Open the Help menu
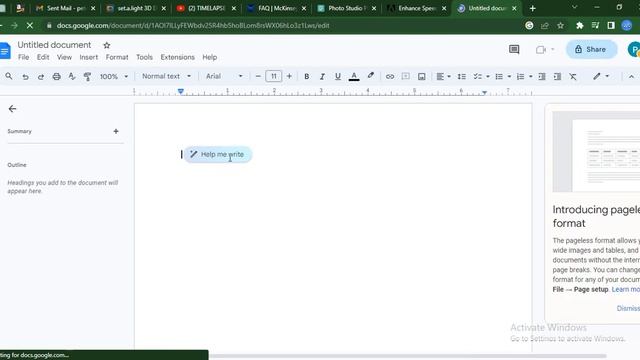This screenshot has width=640, height=360. click(210, 57)
